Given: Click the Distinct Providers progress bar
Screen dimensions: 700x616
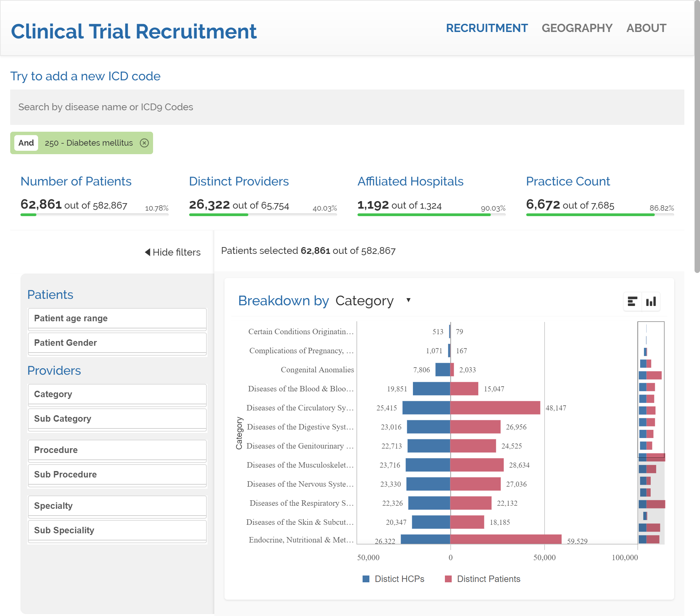Looking at the screenshot, I should click(263, 215).
